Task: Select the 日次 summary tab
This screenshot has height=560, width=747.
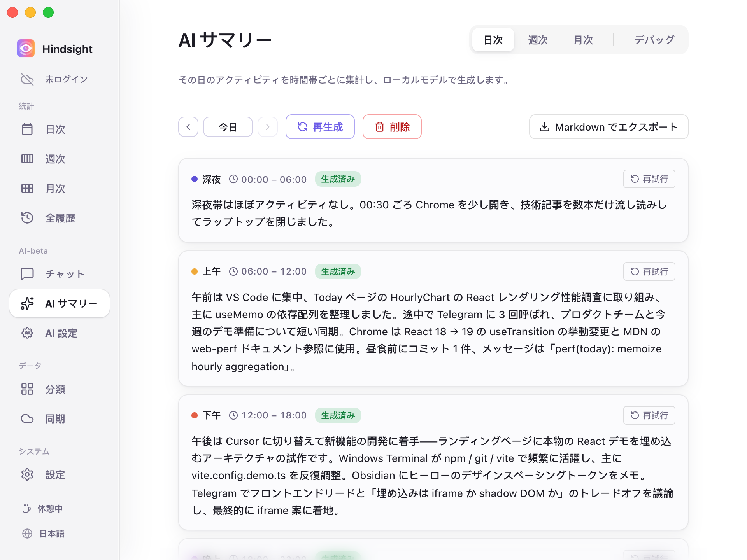Action: (493, 40)
